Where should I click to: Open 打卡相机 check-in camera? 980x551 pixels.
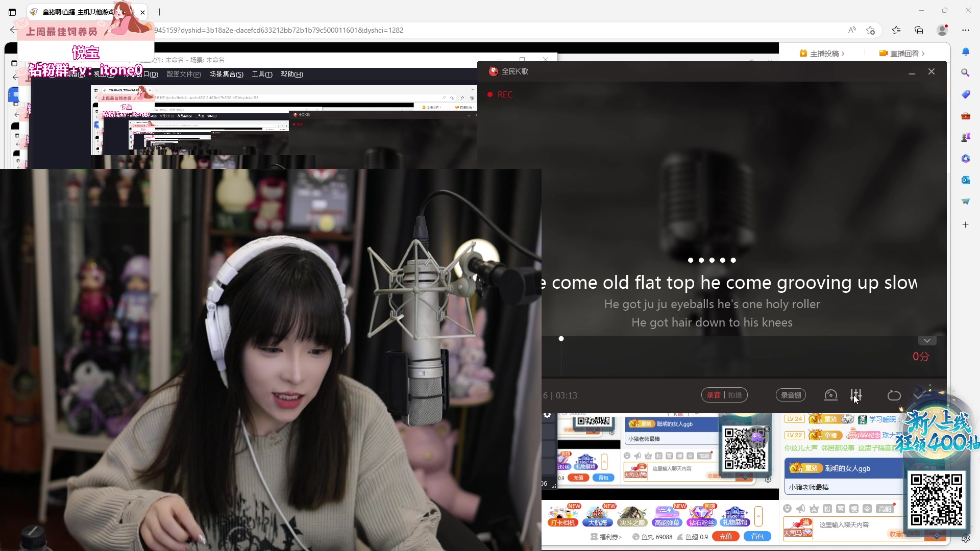tap(562, 516)
